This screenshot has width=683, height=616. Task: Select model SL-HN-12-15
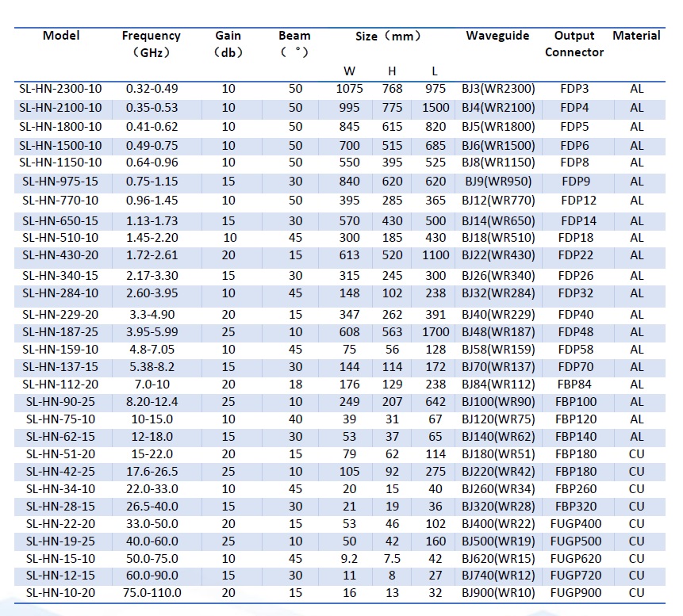pyautogui.click(x=60, y=575)
